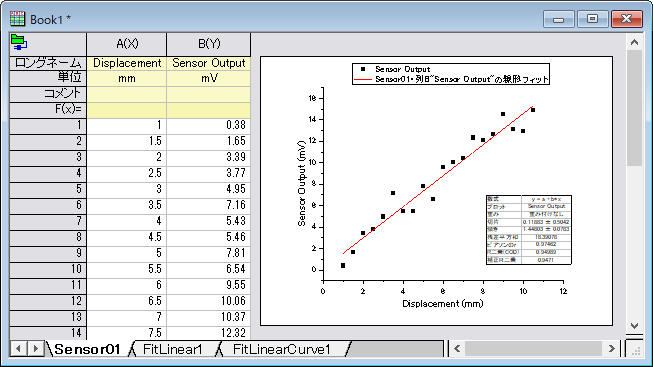Click the Sensor Output (mV) axis title
The height and width of the screenshot is (367, 653).
(302, 183)
